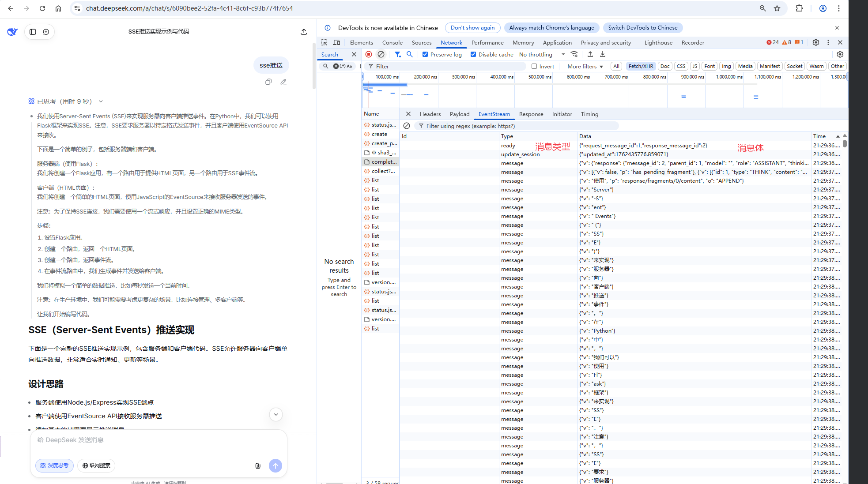Click the Switch DevTools to Chinese button
This screenshot has width=868, height=484.
(642, 28)
